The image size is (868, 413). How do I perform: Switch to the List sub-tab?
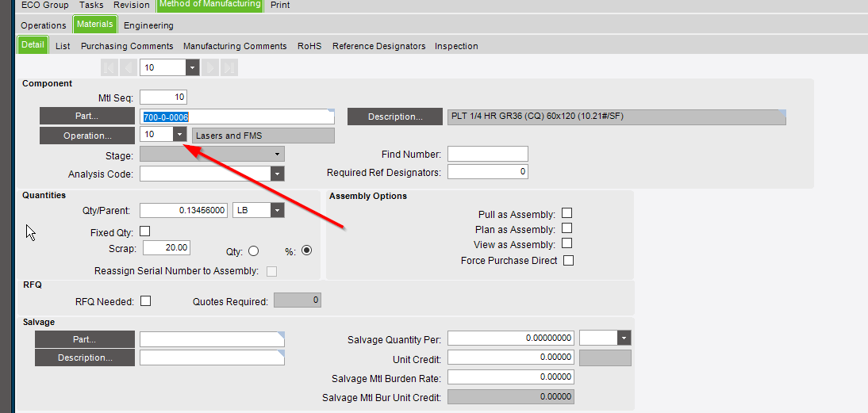63,47
